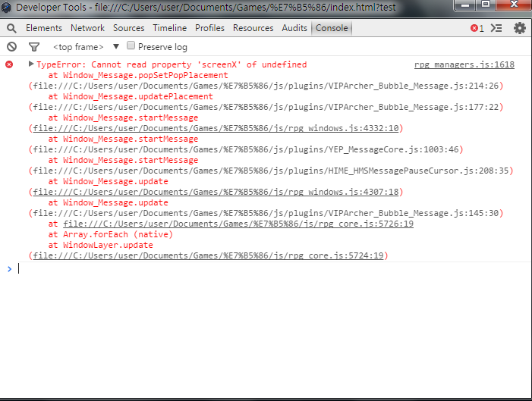
Task: Click the HIME_HMSMessagePauseCursor.js:208:35 path text
Action: tap(271, 171)
